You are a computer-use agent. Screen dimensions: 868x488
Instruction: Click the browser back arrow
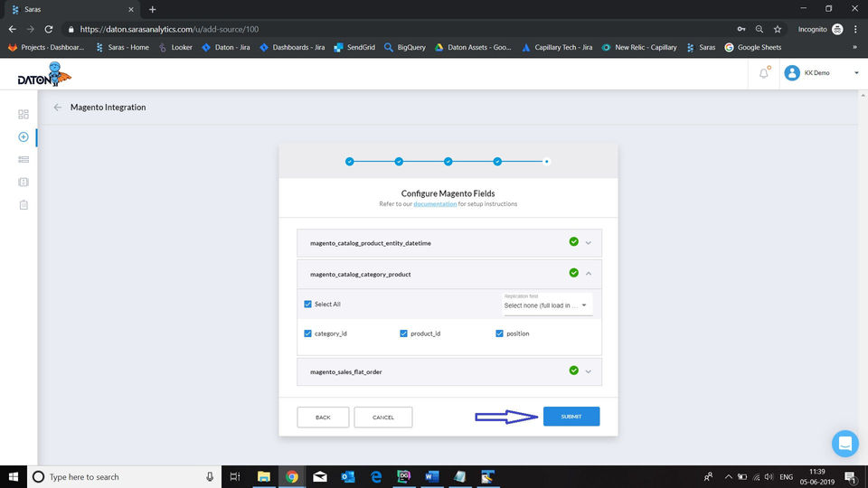pos(13,29)
